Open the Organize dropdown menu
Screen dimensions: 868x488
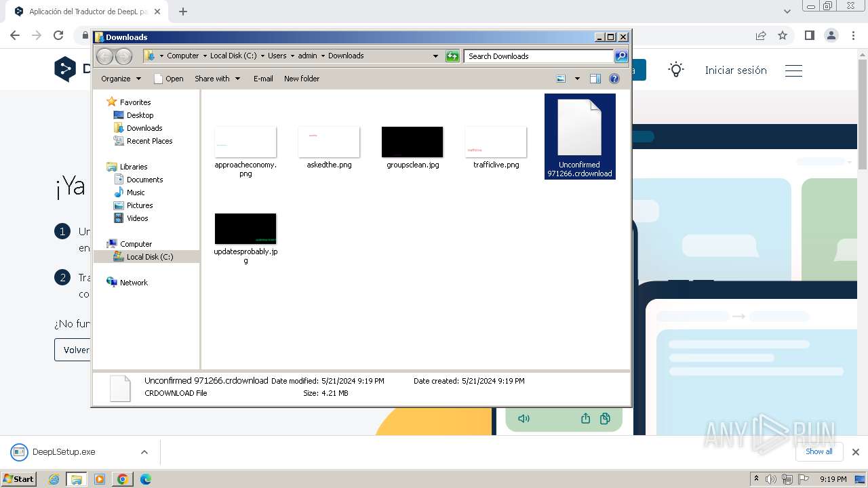121,79
